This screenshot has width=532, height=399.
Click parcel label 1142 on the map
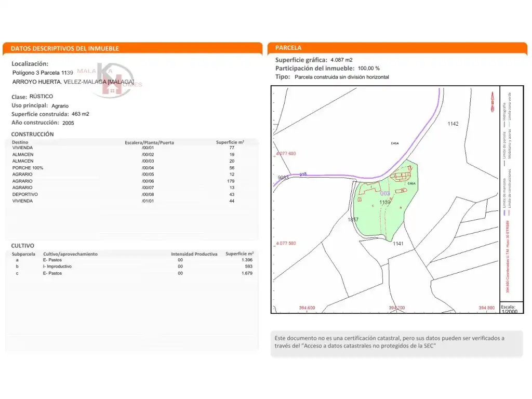[453, 124]
